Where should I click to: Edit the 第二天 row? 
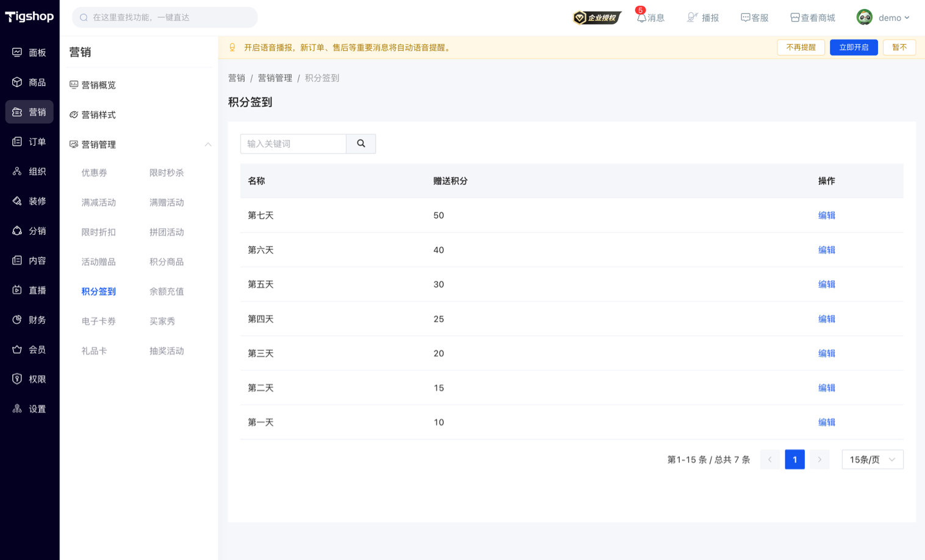click(827, 388)
